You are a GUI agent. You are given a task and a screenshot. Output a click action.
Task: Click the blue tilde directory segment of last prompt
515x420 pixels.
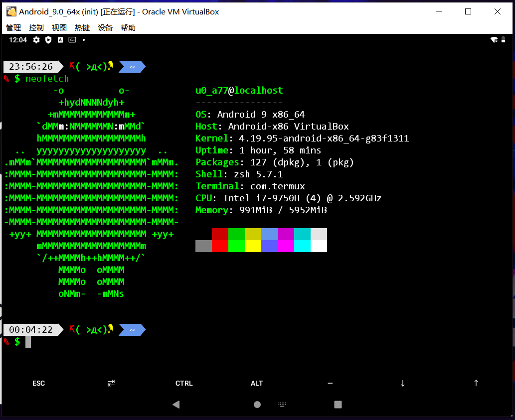[132, 330]
